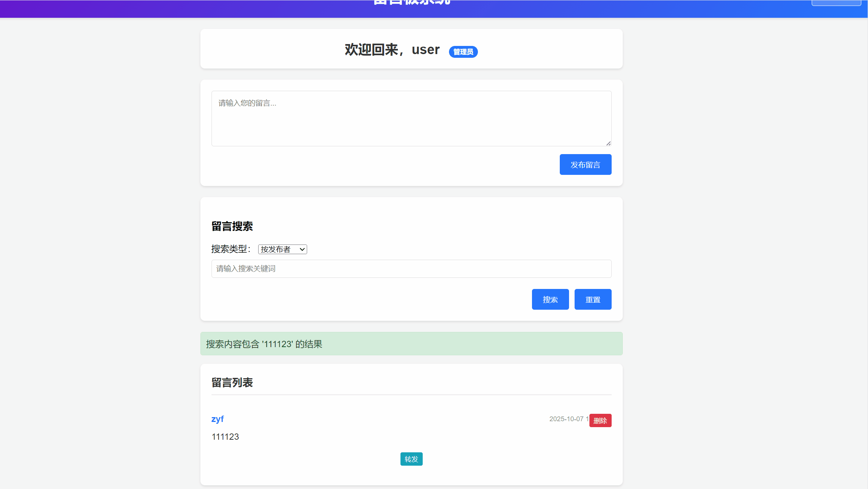Click the 管理员 admin badge
Image resolution: width=868 pixels, height=489 pixels.
tap(463, 52)
